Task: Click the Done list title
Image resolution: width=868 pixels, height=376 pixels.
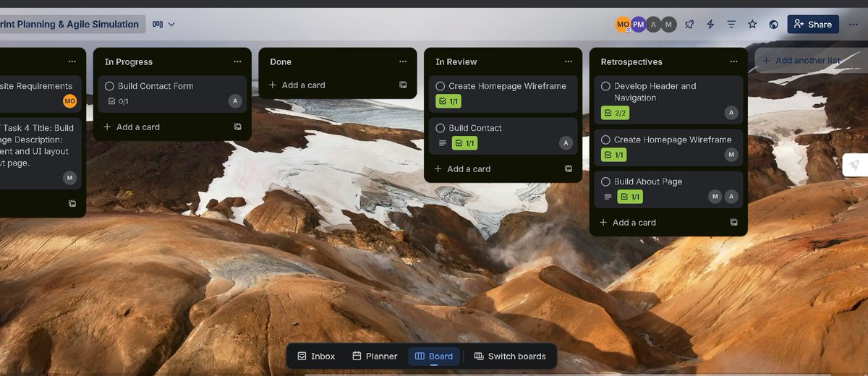Action: click(281, 61)
